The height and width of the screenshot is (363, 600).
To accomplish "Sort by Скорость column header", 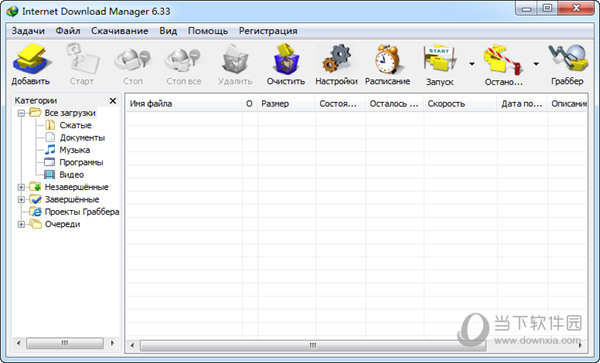I will [461, 104].
